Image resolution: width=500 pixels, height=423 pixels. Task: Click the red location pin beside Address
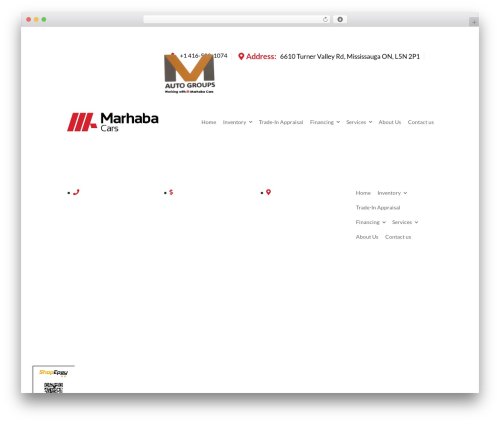[241, 57]
